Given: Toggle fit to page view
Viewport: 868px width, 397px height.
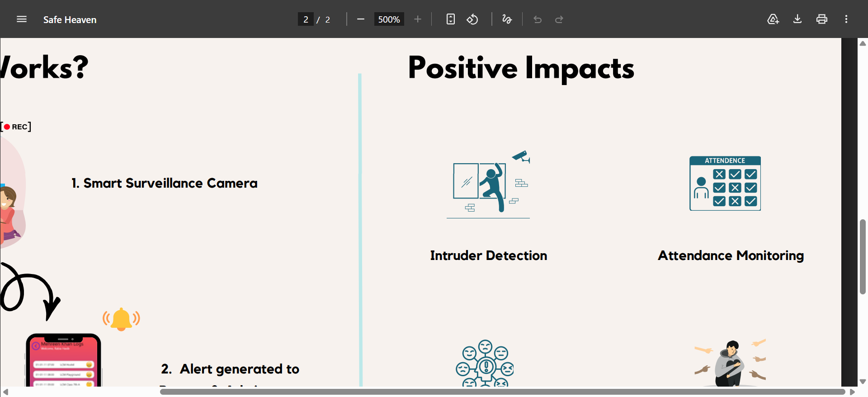Looking at the screenshot, I should (x=450, y=19).
